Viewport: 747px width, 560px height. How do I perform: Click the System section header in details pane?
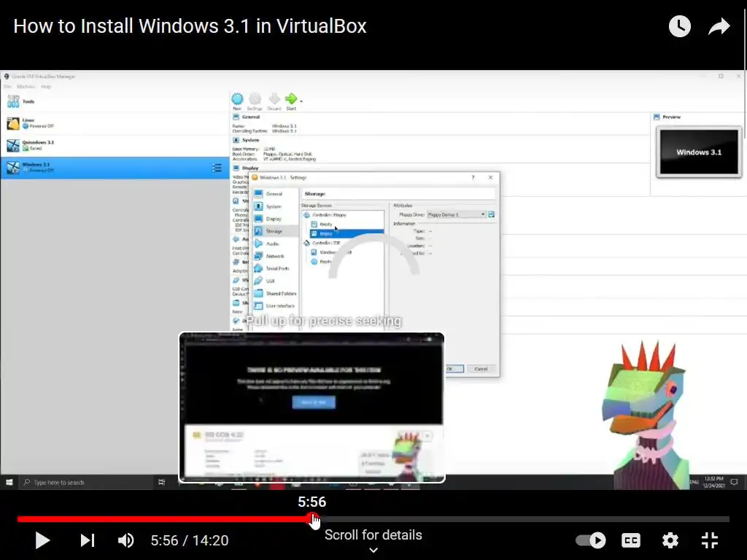click(x=250, y=140)
